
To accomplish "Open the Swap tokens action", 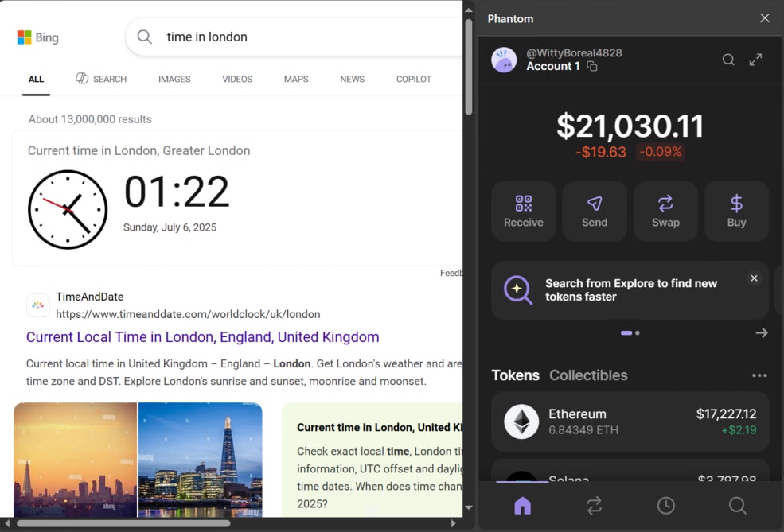I will pos(665,211).
